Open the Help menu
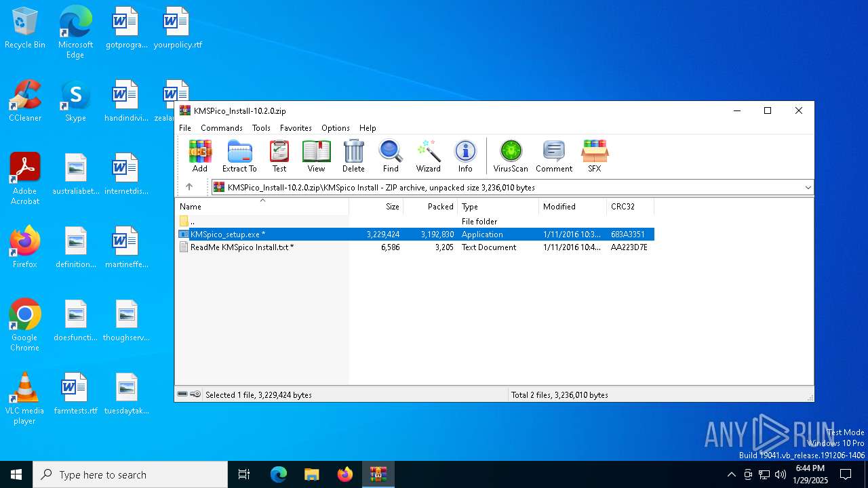The height and width of the screenshot is (488, 868). click(368, 128)
